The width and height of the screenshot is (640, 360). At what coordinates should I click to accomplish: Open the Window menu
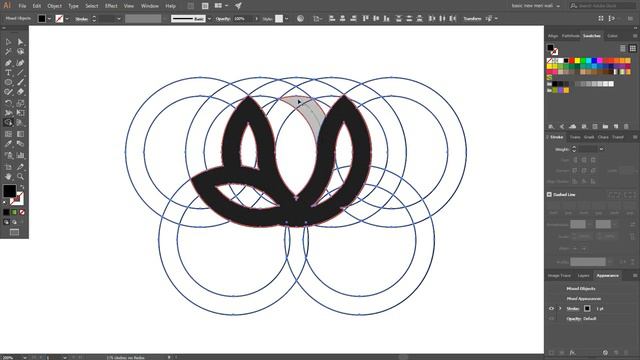[150, 6]
